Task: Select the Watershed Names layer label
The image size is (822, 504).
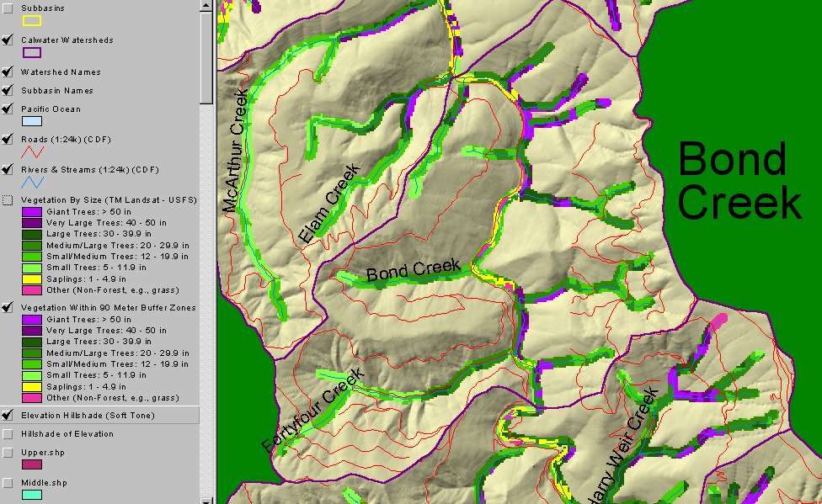Action: 61,72
